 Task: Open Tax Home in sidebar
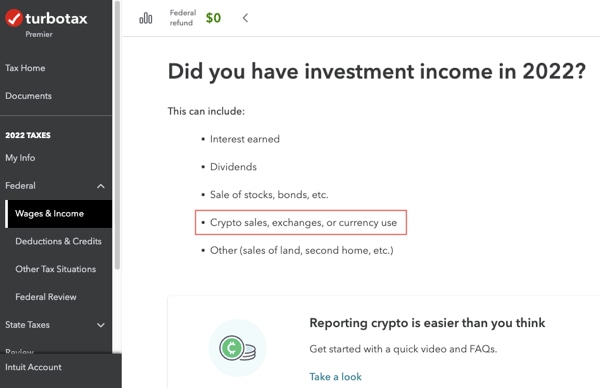pos(25,68)
